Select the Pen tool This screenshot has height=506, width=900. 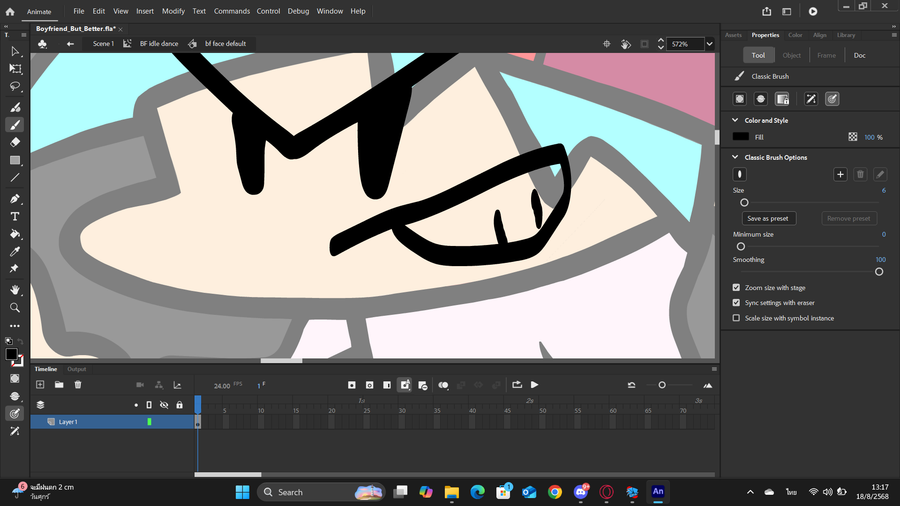pos(15,198)
